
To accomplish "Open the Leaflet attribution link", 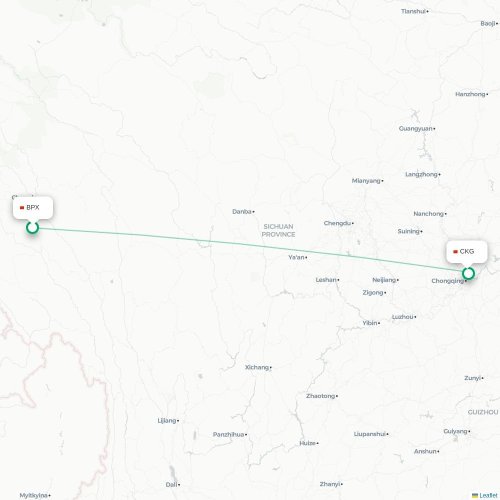I will [488, 495].
